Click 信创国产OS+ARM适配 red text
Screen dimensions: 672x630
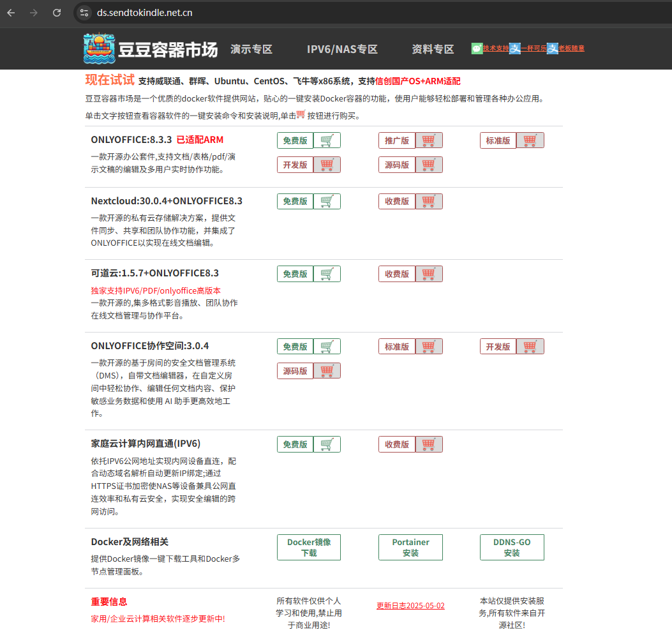tap(418, 81)
